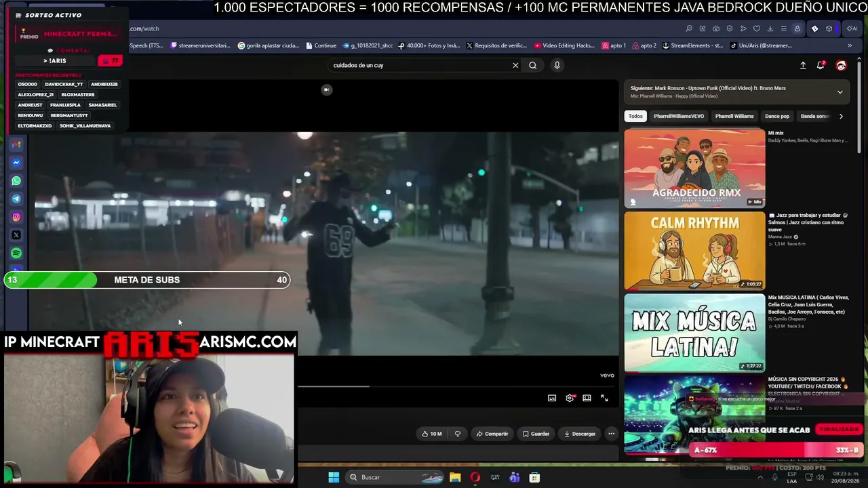Viewport: 868px width, 488px height.
Task: Open the Windows Start menu
Action: (x=334, y=477)
